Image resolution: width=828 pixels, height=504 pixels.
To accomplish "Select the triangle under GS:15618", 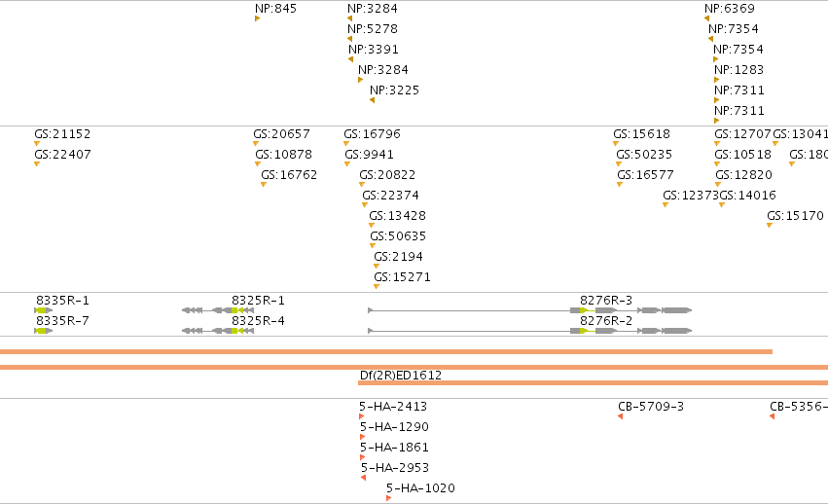I will (615, 144).
